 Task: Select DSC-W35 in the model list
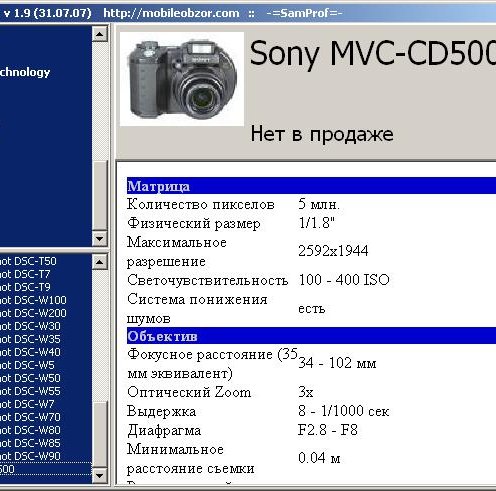(30, 339)
